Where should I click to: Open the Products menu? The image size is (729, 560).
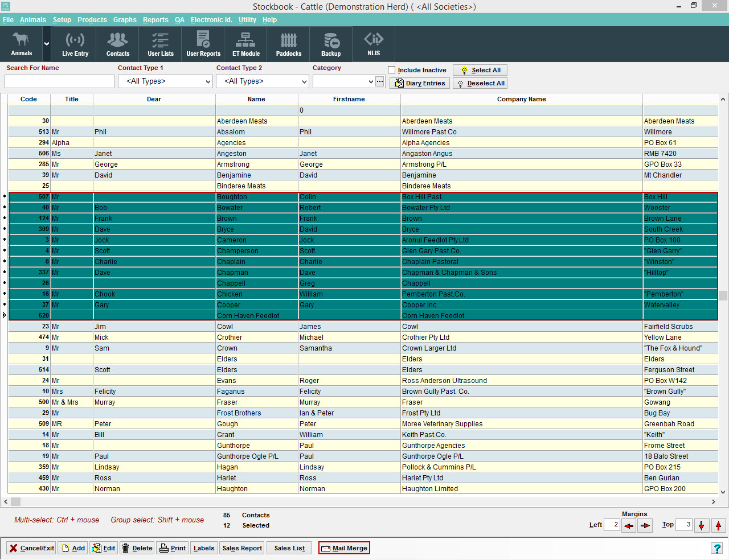[92, 19]
